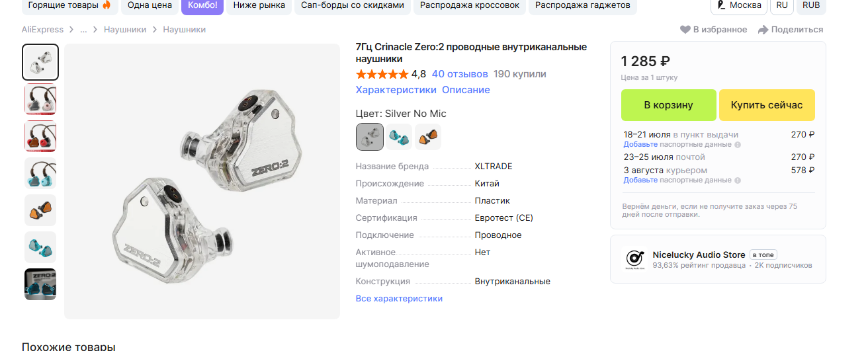The width and height of the screenshot is (868, 351).
Task: Click the Купить сейчас button
Action: coord(767,105)
